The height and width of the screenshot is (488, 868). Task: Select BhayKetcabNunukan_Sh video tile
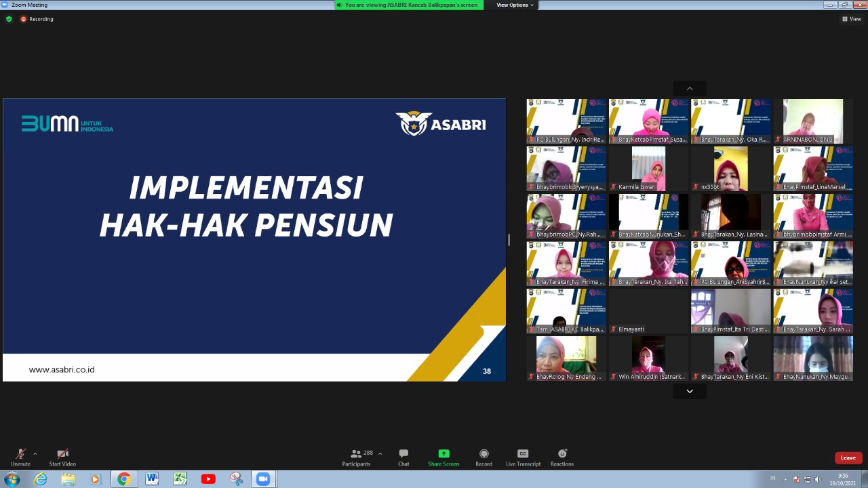(x=649, y=216)
